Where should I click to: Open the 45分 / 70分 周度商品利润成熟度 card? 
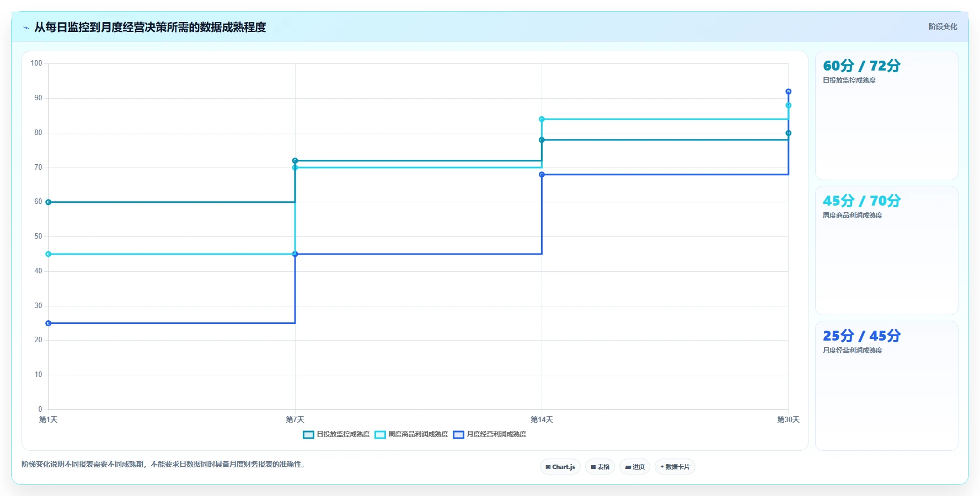[887, 251]
